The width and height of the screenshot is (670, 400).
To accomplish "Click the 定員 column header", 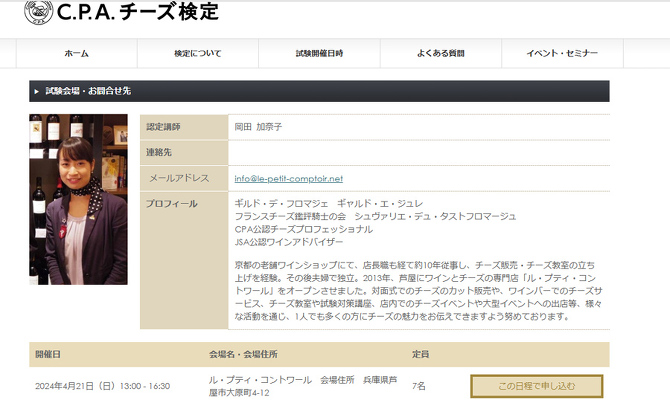I will (x=420, y=354).
